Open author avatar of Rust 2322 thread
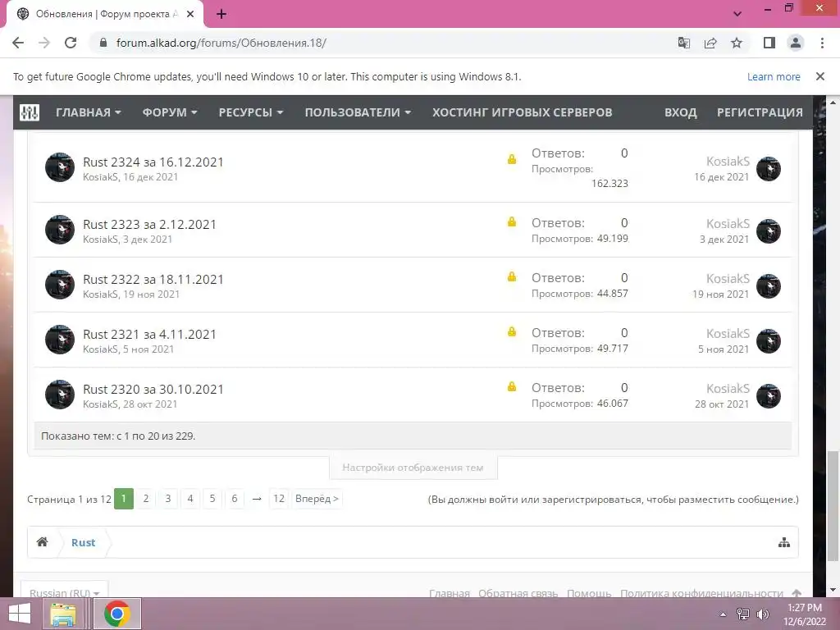840x630 pixels. (59, 285)
